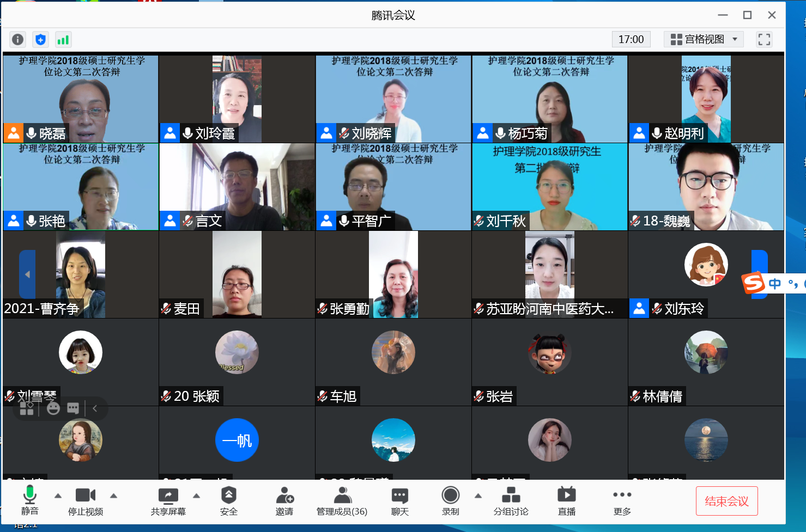The height and width of the screenshot is (532, 806).
Task: Open Manage Members (管理成员) panel
Action: coord(342,501)
